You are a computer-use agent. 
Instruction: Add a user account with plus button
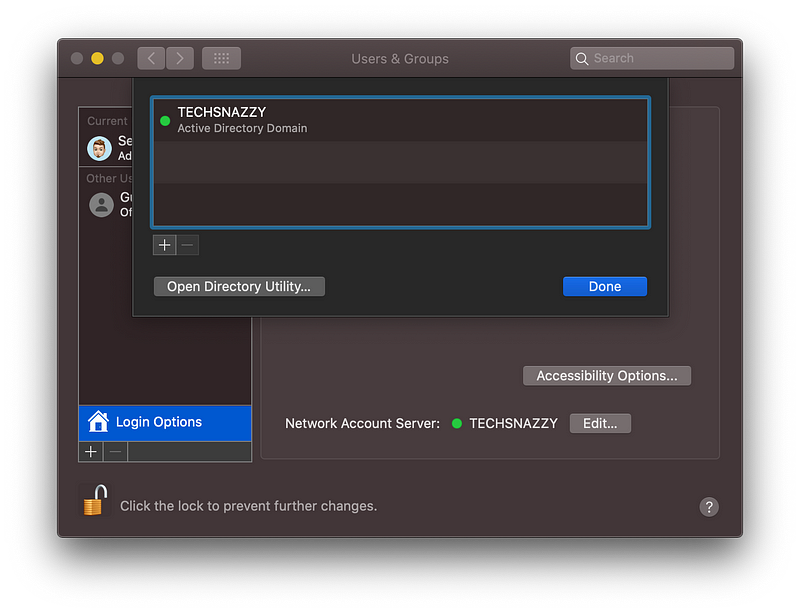tap(91, 452)
